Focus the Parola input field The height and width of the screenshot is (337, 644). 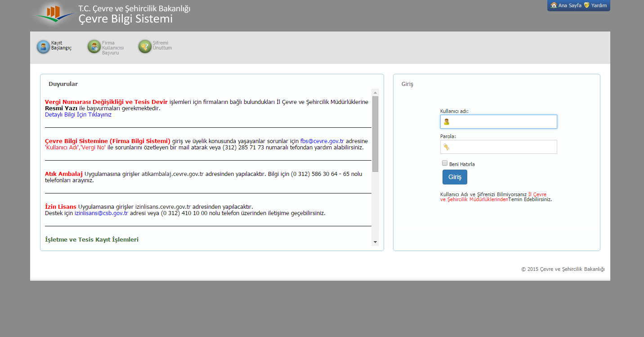pyautogui.click(x=498, y=147)
